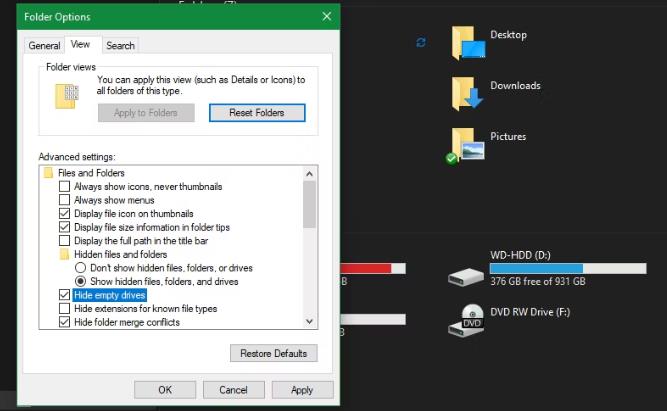The height and width of the screenshot is (411, 667).
Task: Enable Always show icons, never thumbnails
Action: pos(64,186)
